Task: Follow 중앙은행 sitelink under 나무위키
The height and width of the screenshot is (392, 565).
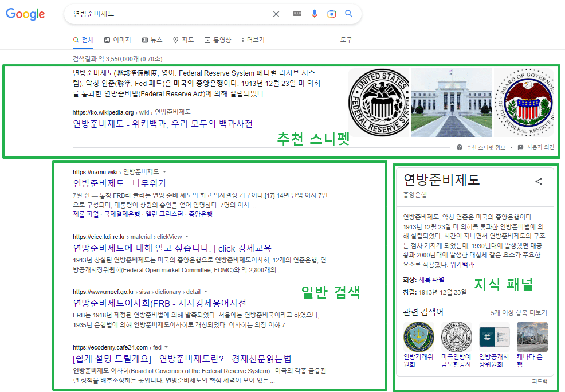Action: click(201, 214)
